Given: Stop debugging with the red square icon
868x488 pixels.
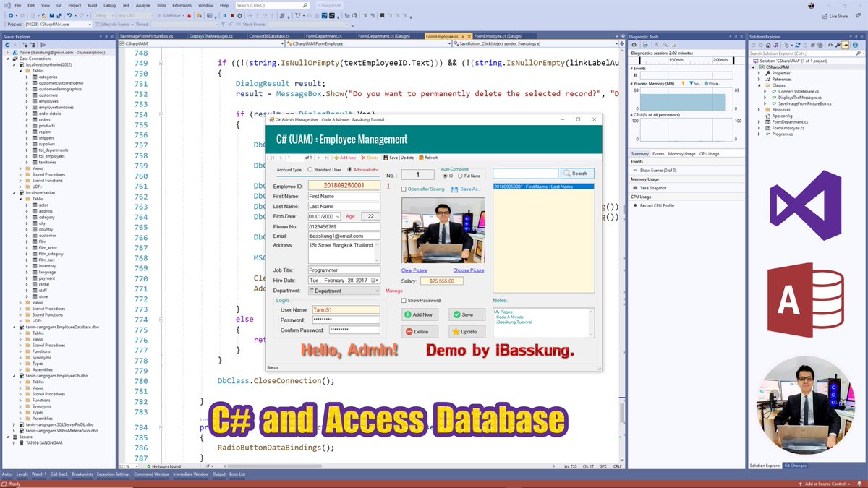Looking at the screenshot, I should point(232,16).
